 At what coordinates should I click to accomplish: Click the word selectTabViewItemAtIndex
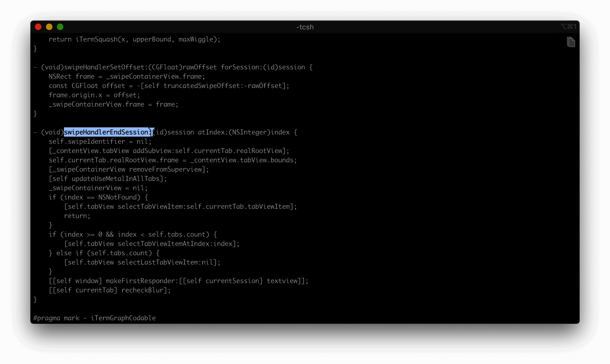pyautogui.click(x=163, y=244)
